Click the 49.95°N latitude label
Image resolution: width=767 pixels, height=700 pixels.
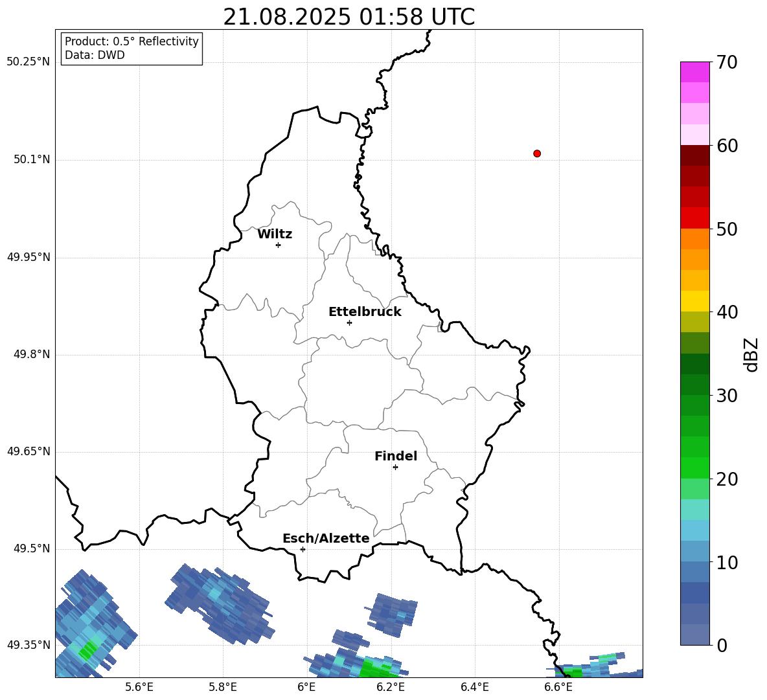[x=29, y=257]
